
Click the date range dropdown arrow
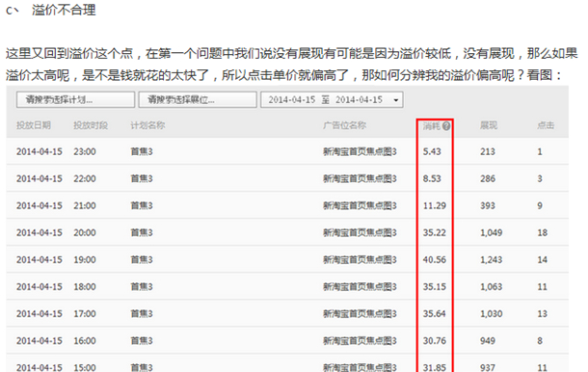(395, 100)
